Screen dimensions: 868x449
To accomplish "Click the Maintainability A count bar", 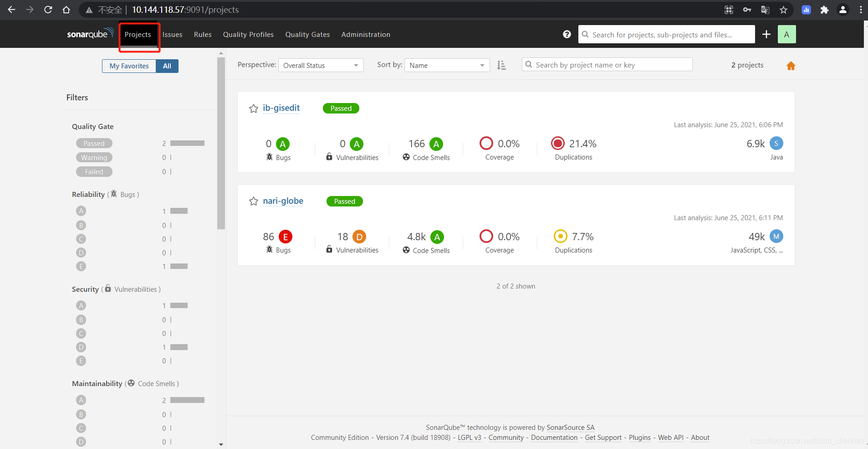I will (x=187, y=400).
